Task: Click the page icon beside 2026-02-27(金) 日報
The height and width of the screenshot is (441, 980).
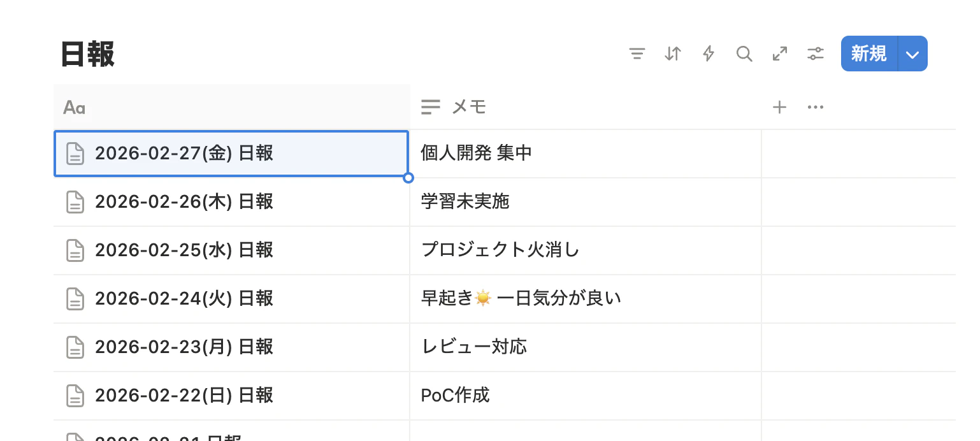Action: pyautogui.click(x=75, y=154)
